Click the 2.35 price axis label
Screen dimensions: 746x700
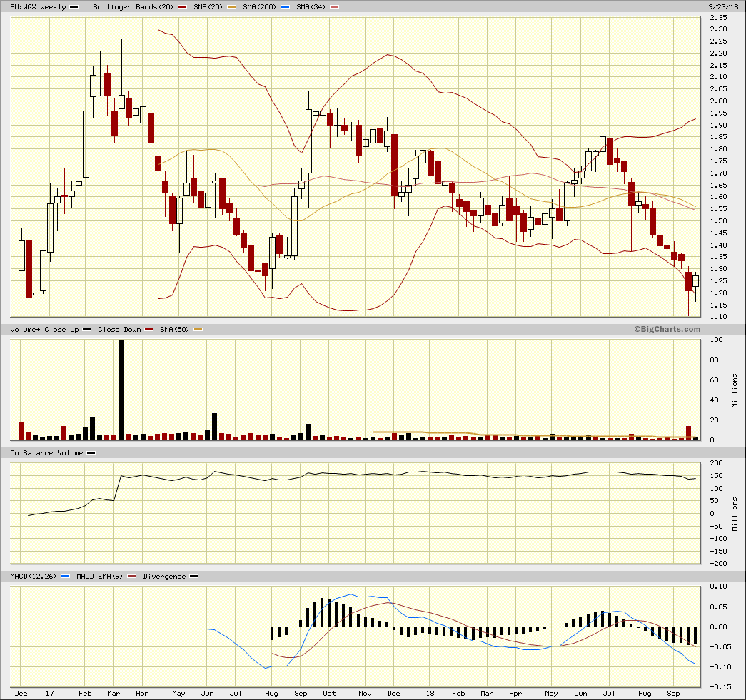click(x=718, y=17)
